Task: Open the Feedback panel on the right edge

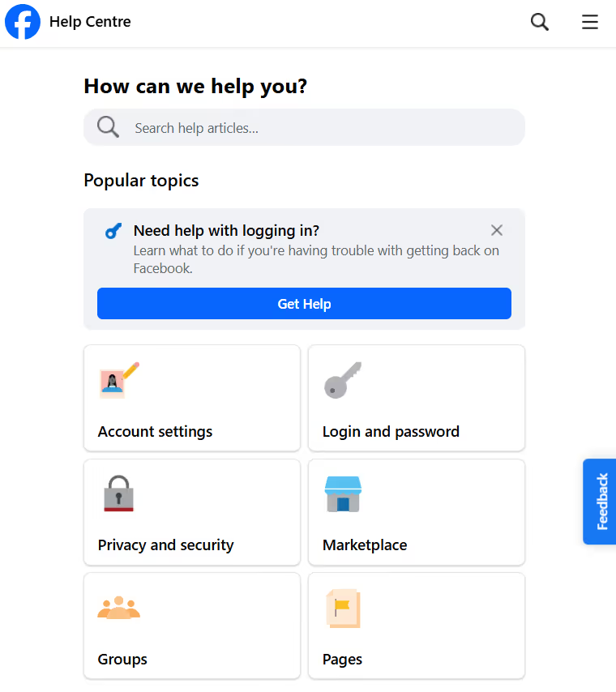Action: coord(600,502)
